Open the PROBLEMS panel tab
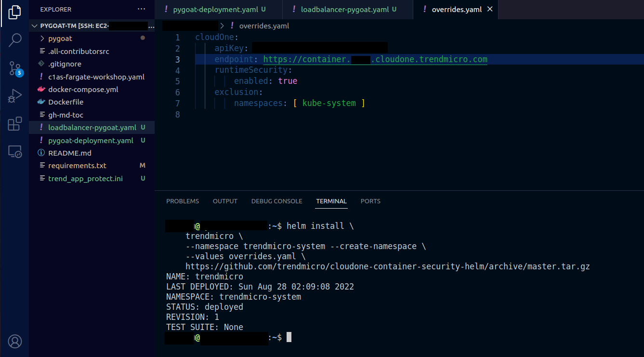644x357 pixels. point(183,201)
